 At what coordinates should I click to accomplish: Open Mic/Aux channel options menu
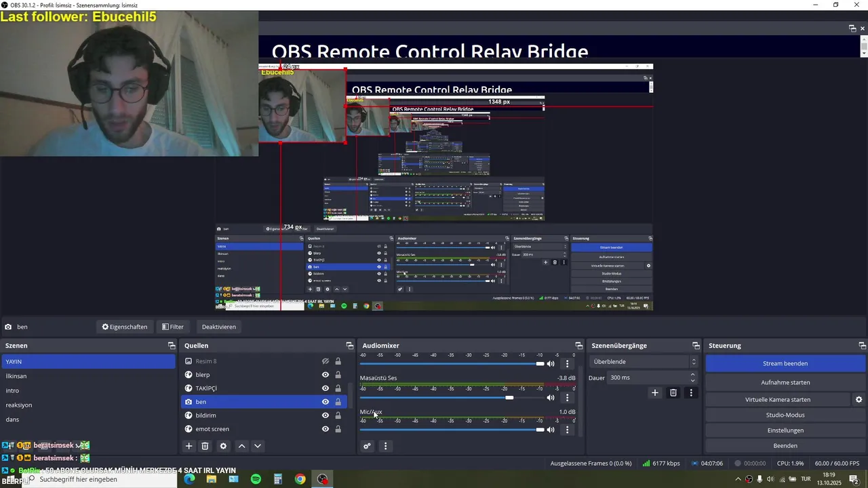(x=568, y=430)
